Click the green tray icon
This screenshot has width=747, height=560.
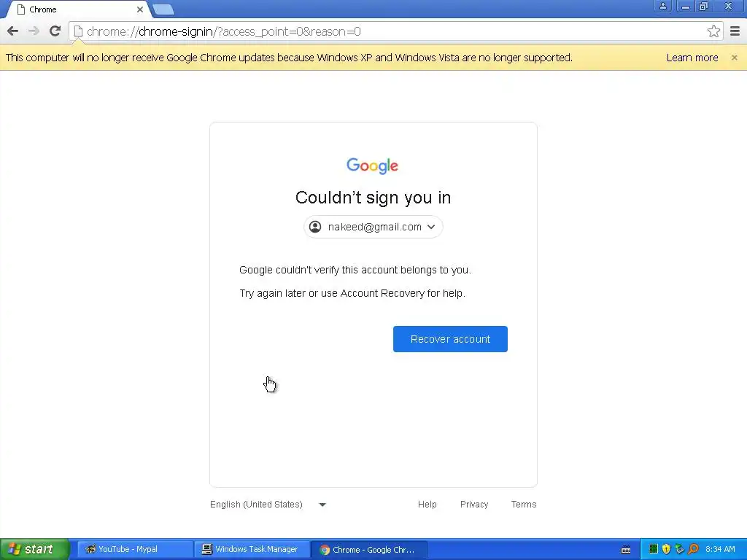(x=654, y=549)
